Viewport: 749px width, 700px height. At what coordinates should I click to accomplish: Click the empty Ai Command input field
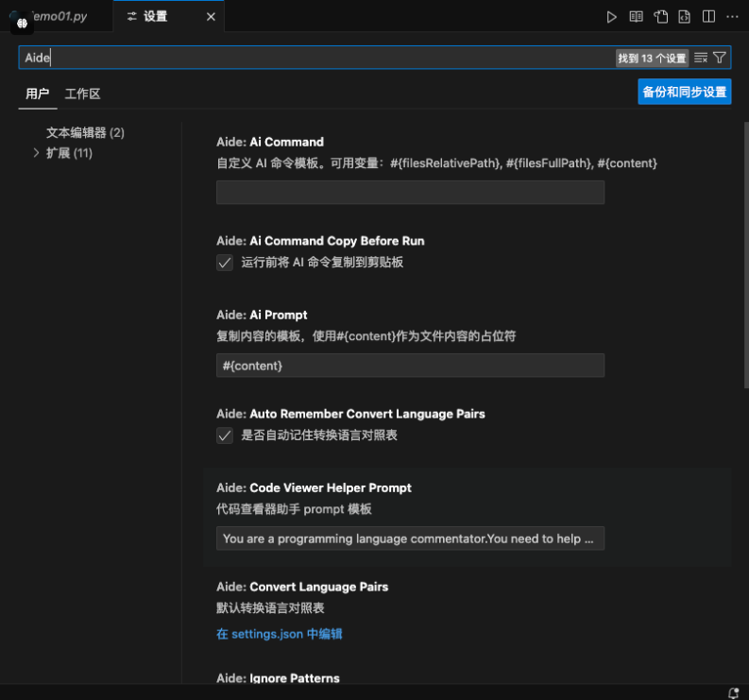[x=410, y=193]
